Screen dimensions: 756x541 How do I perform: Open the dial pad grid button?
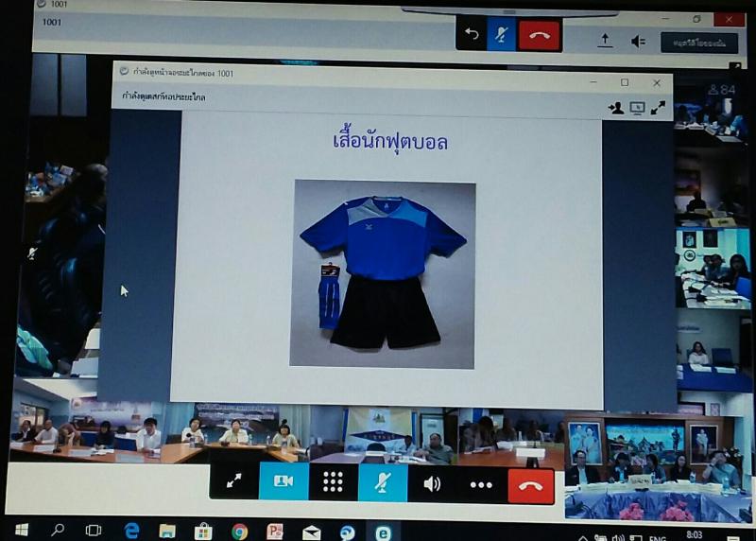[x=333, y=482]
